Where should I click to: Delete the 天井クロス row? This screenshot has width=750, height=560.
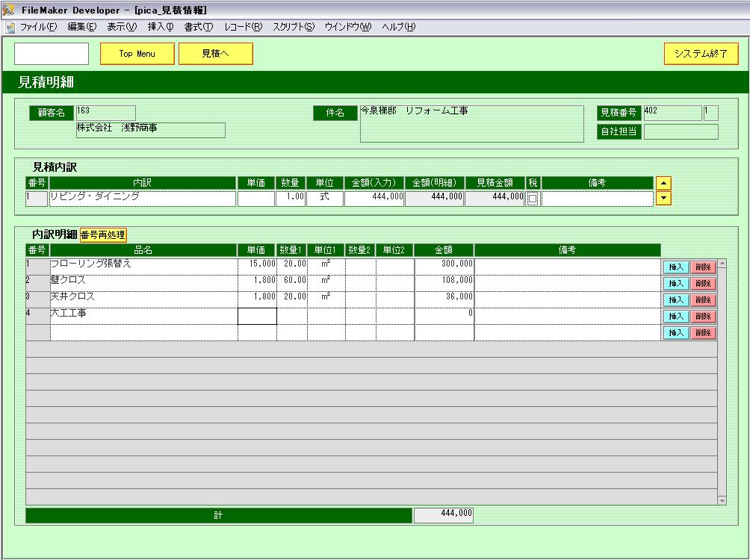(x=703, y=300)
